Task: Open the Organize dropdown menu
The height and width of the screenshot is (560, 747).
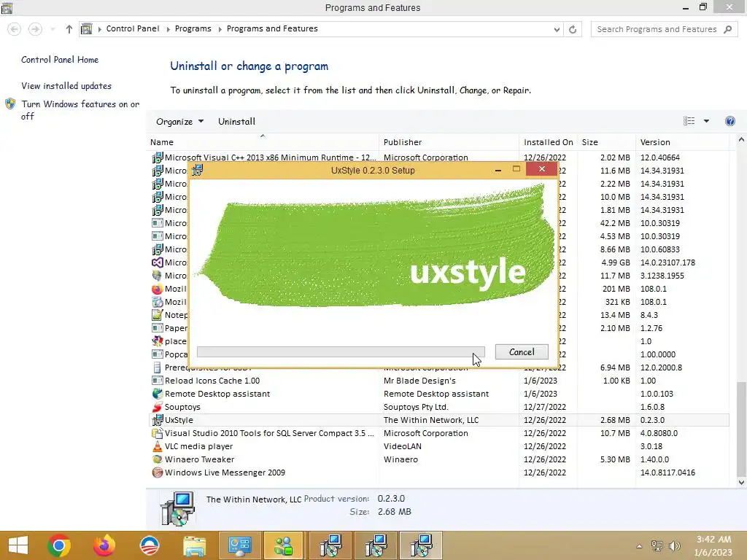Action: [x=179, y=122]
